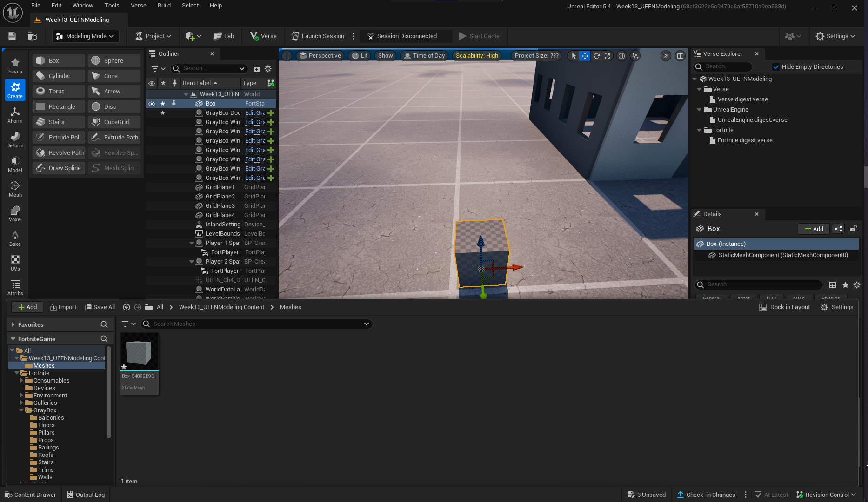Select the Sphere primitive tool
Image resolution: width=868 pixels, height=502 pixels.
pyautogui.click(x=114, y=60)
